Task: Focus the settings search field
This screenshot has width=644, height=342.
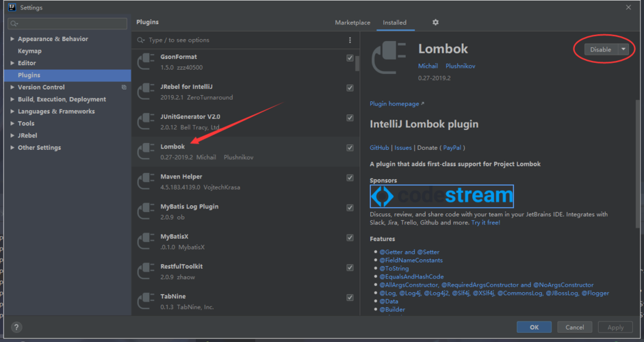Action: [67, 23]
